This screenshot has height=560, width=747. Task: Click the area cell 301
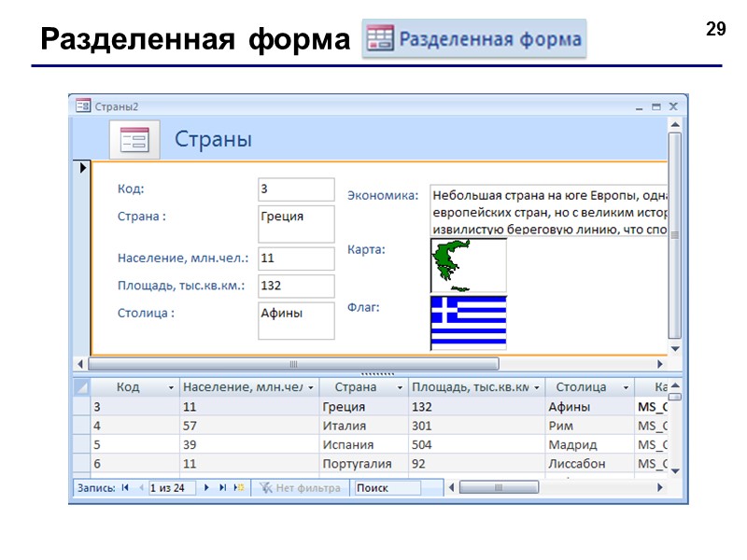point(476,426)
